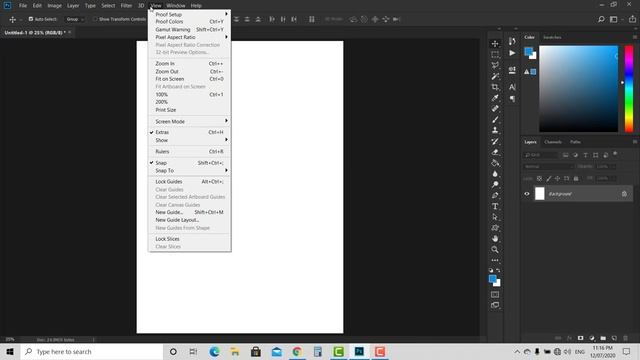This screenshot has height=360, width=640.
Task: Choose Zoom In from View menu
Action: tap(189, 64)
